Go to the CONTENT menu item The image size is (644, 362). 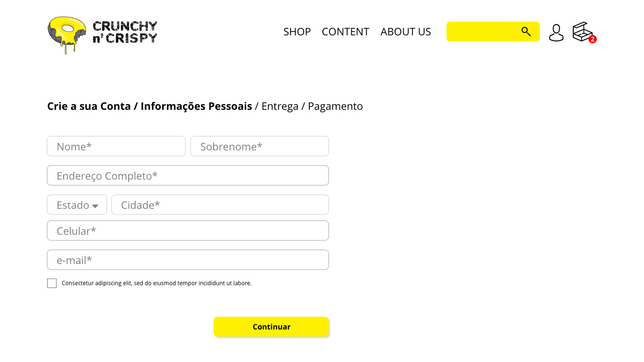coord(345,32)
